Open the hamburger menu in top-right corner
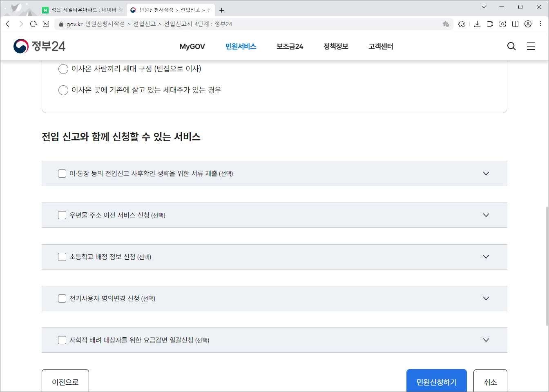The height and width of the screenshot is (392, 549). coord(531,46)
